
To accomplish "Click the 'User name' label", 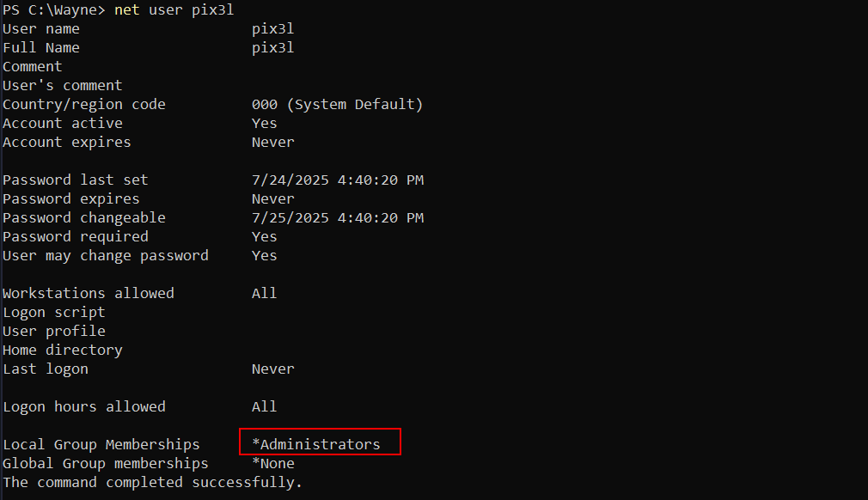I will point(41,28).
